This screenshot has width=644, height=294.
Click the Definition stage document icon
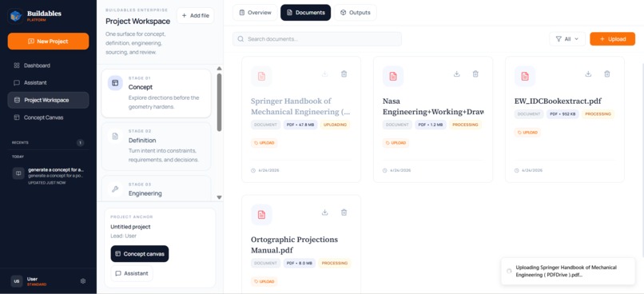click(115, 136)
